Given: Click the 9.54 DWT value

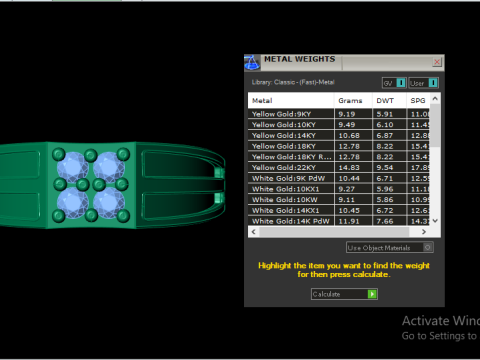Looking at the screenshot, I should pos(385,167).
